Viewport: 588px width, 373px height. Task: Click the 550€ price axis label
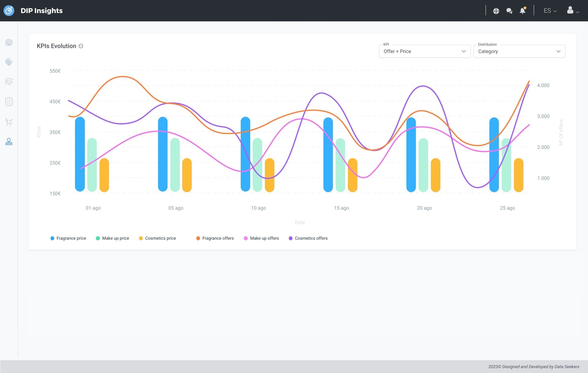[x=55, y=71]
